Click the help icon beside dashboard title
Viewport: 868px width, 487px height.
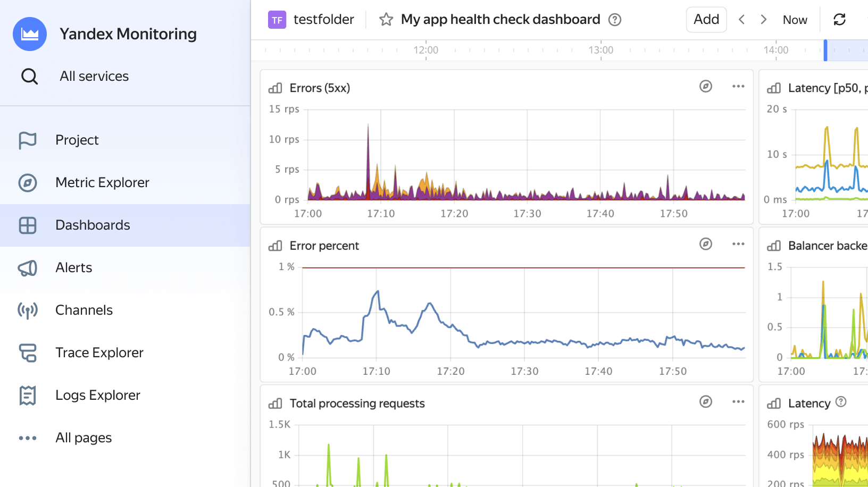tap(615, 20)
